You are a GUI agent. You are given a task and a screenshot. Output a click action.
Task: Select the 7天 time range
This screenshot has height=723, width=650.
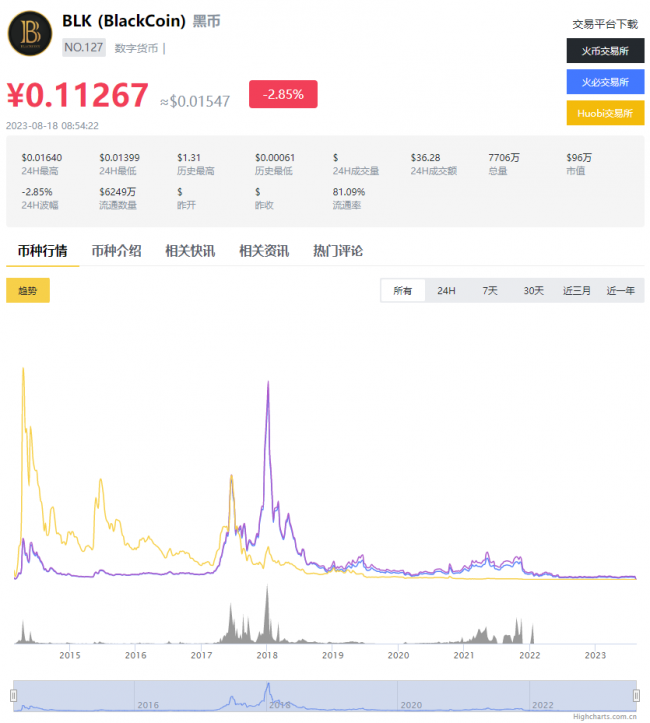[x=490, y=290]
